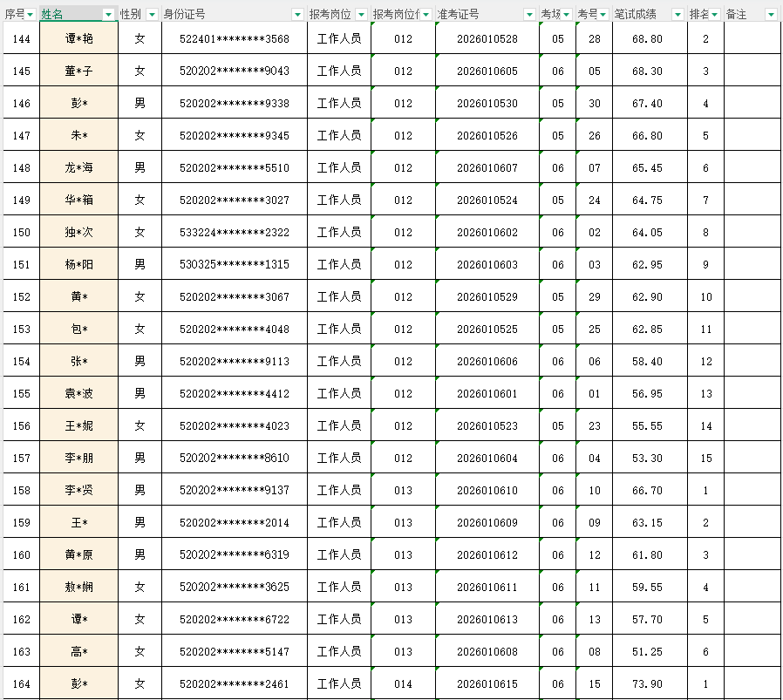Select serial number cell 162
783x700 pixels.
(22, 620)
